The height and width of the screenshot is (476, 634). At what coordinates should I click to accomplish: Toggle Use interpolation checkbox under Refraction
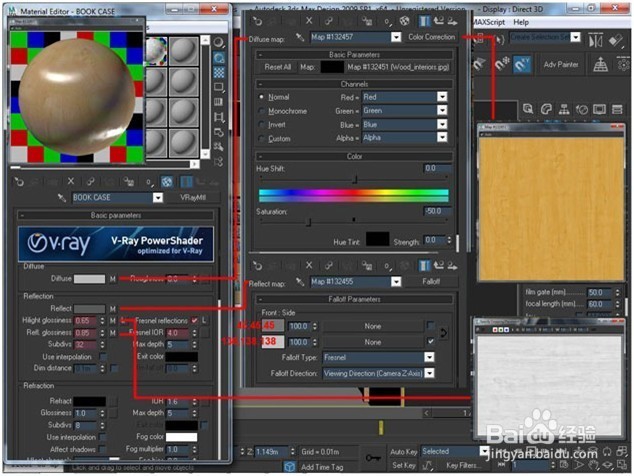pos(103,437)
